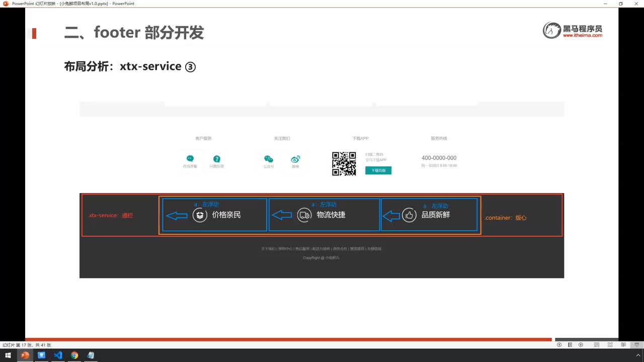Switch to Slide Sorter view
The image size is (644, 362).
[610, 345]
